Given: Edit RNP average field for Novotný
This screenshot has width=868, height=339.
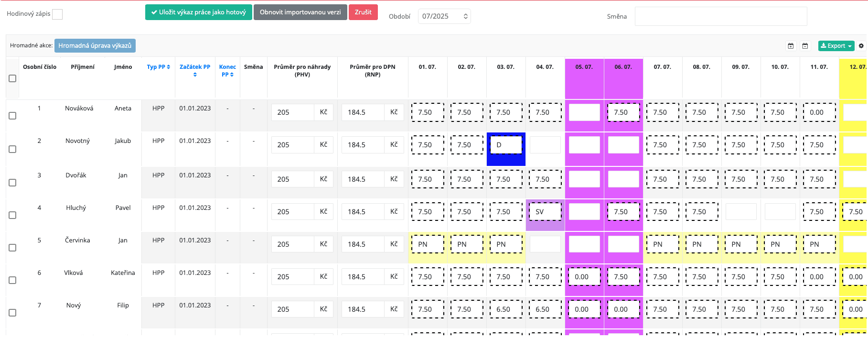Looking at the screenshot, I should coord(363,145).
